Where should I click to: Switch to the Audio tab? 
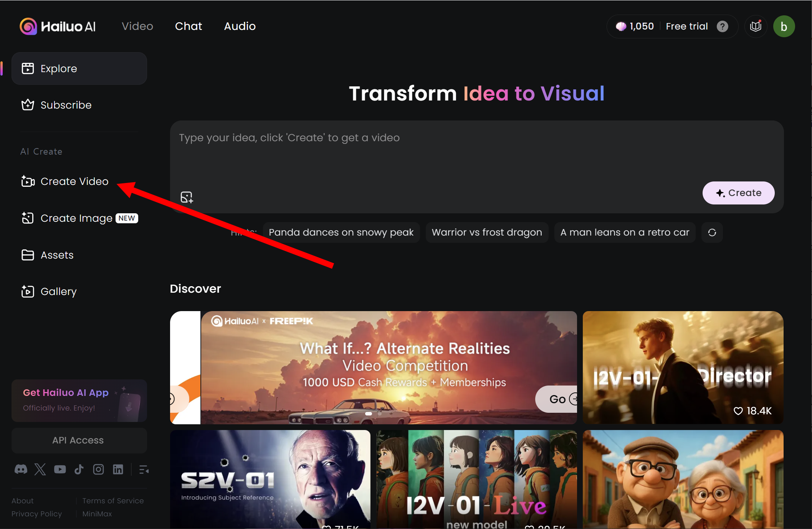pyautogui.click(x=240, y=26)
